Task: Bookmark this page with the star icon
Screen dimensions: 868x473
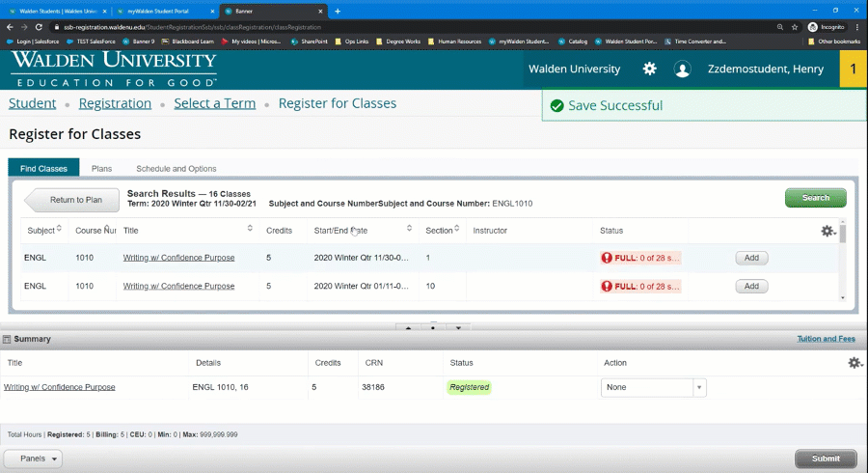Action: [795, 27]
